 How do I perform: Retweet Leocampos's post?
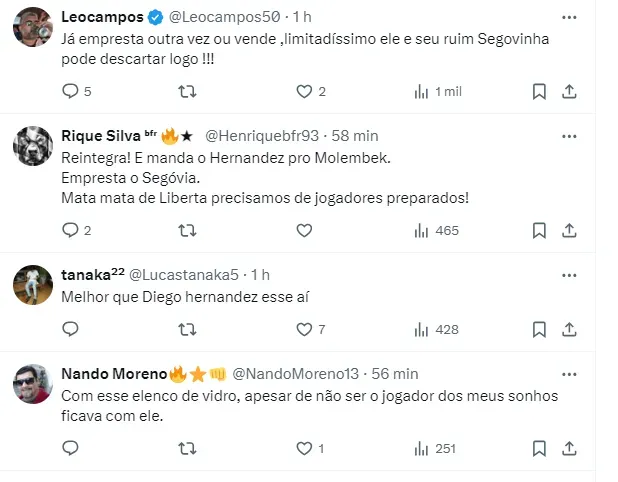[186, 91]
